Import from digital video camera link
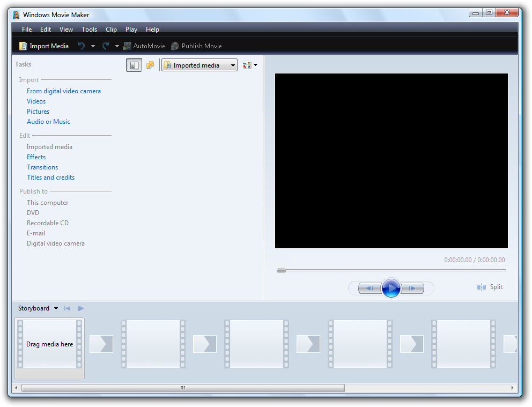532x407 pixels. 64,91
